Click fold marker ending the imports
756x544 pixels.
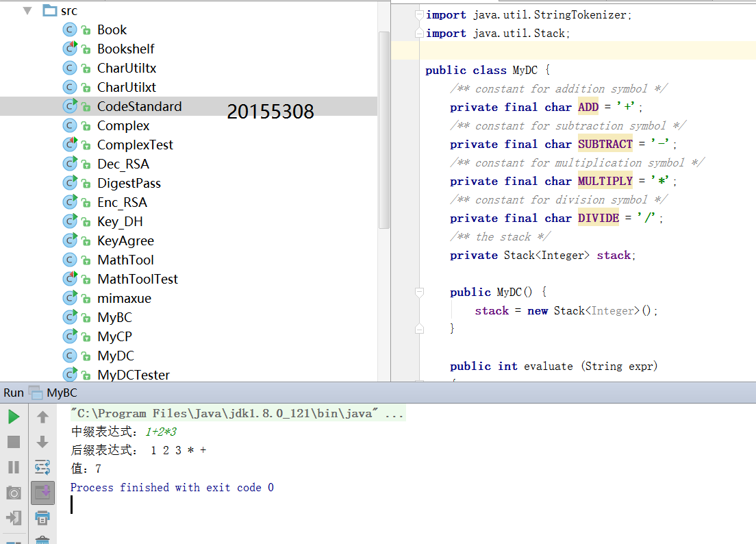click(x=420, y=34)
